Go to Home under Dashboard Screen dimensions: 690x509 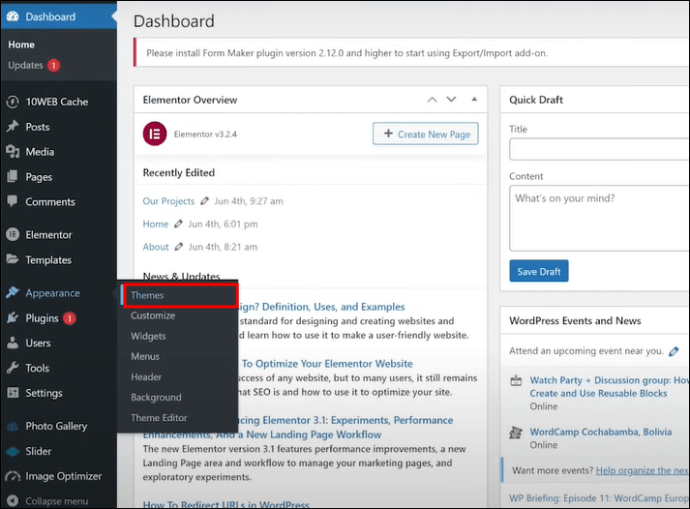[x=21, y=44]
